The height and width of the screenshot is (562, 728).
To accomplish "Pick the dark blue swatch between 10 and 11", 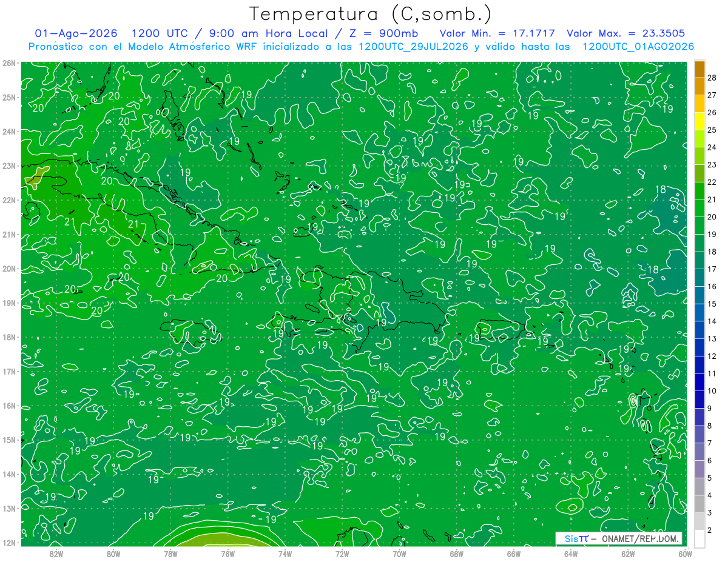I will [699, 382].
